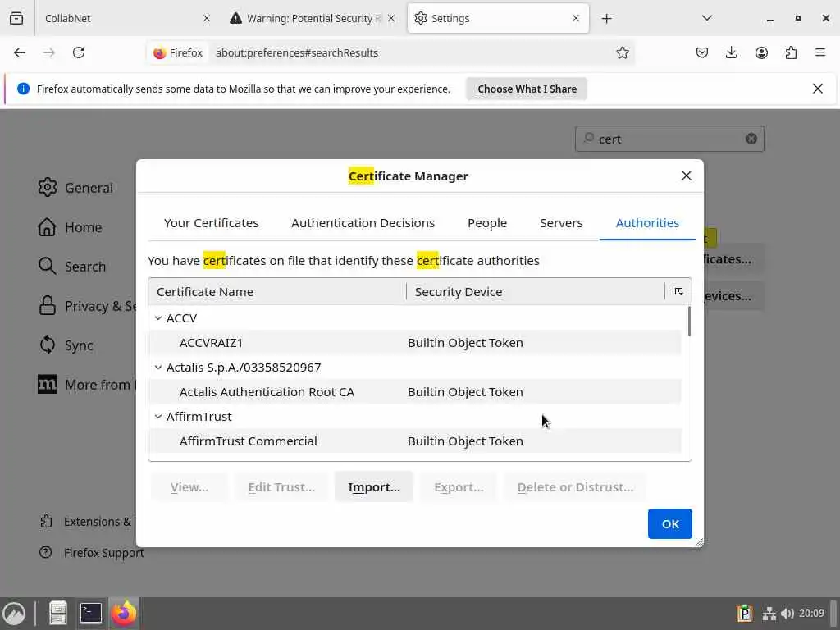Image resolution: width=840 pixels, height=630 pixels.
Task: Click the about:preferences URL in address bar
Action: pyautogui.click(x=297, y=52)
